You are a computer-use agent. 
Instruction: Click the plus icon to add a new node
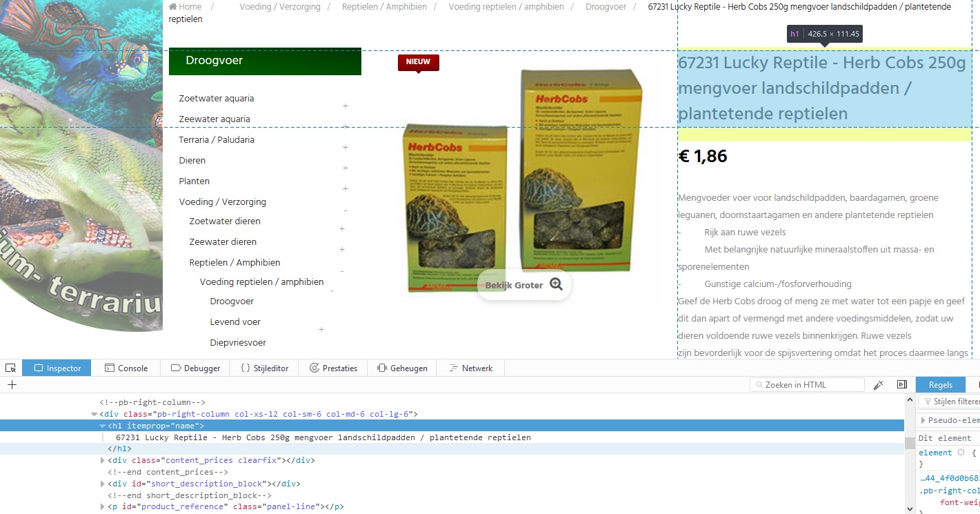[x=12, y=385]
